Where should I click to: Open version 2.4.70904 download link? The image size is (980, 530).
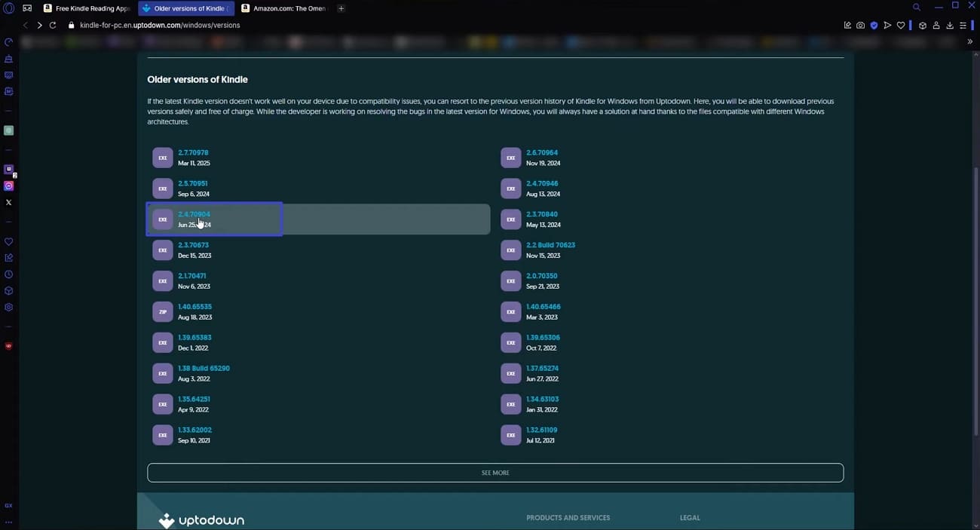[194, 214]
